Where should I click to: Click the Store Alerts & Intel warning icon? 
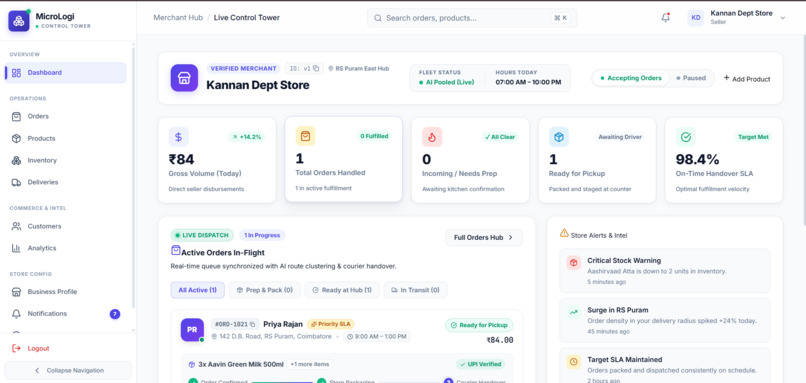564,233
